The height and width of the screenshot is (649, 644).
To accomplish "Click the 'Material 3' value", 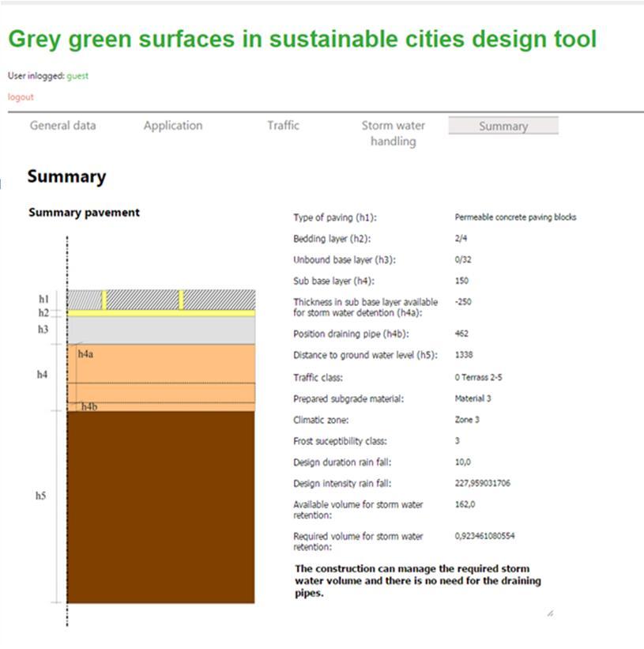I will pyautogui.click(x=473, y=398).
